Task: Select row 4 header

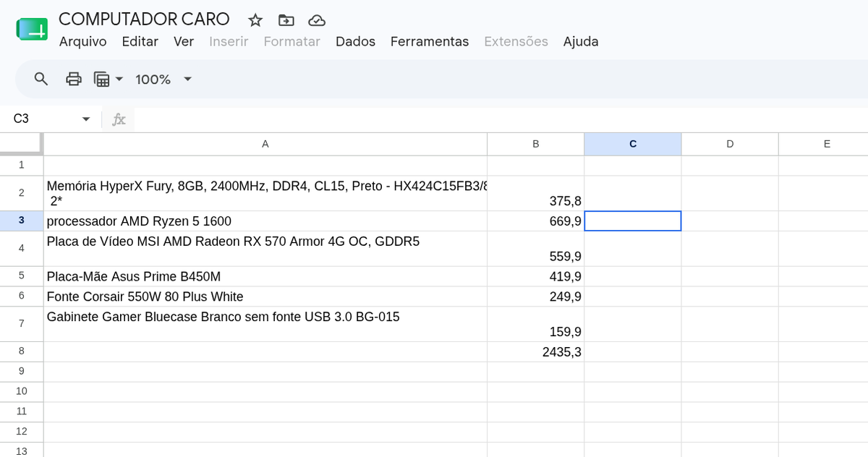Action: coord(22,249)
